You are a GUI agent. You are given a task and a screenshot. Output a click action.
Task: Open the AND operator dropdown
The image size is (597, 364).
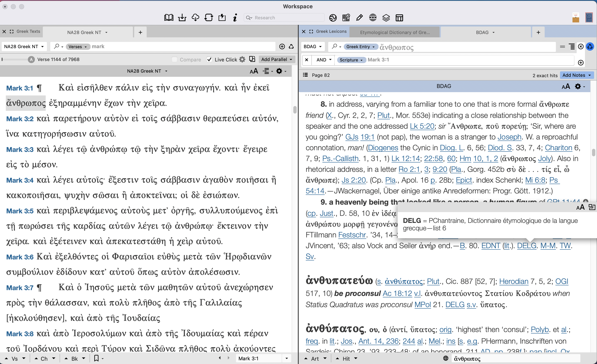(323, 60)
